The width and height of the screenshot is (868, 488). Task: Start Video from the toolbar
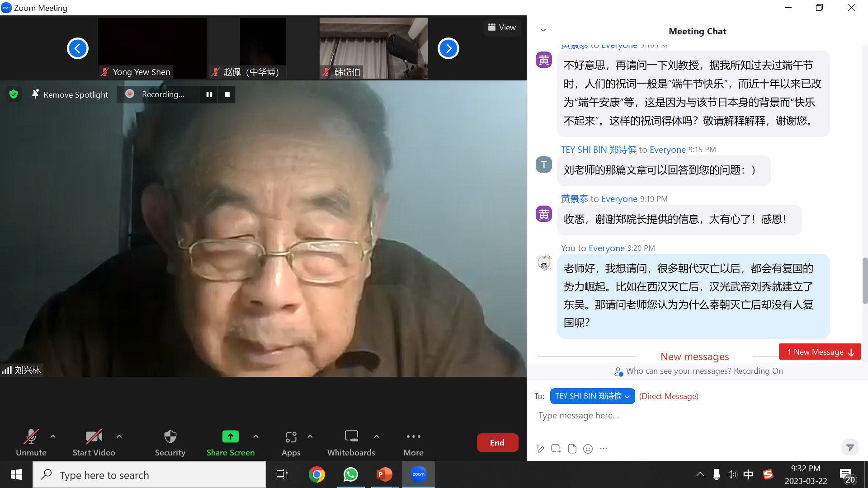94,442
